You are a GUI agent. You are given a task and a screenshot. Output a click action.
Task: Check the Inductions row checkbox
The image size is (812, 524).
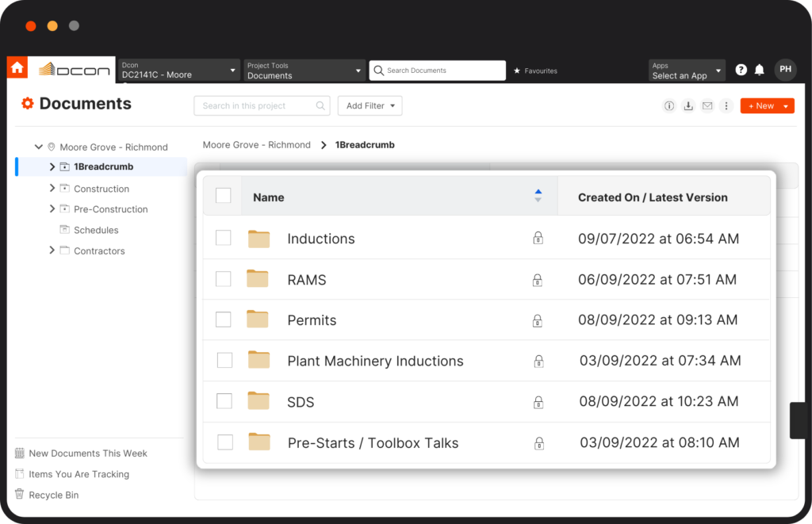pos(223,238)
